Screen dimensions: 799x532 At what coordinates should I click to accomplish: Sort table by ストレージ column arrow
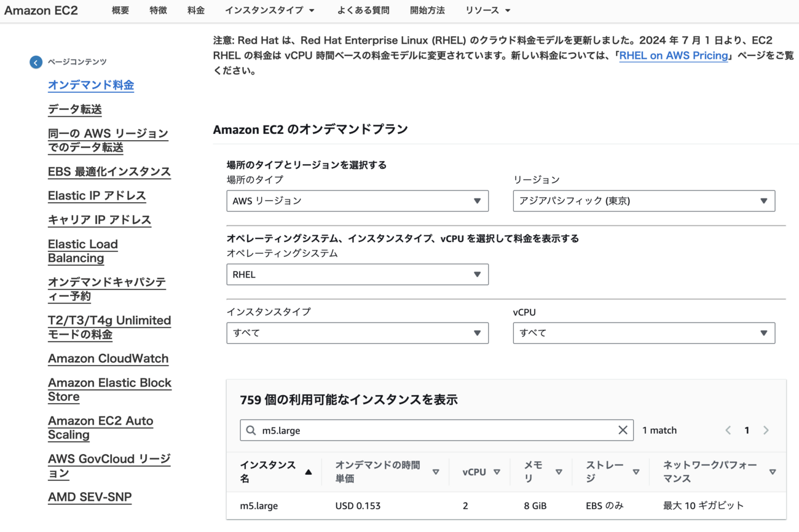tap(636, 472)
